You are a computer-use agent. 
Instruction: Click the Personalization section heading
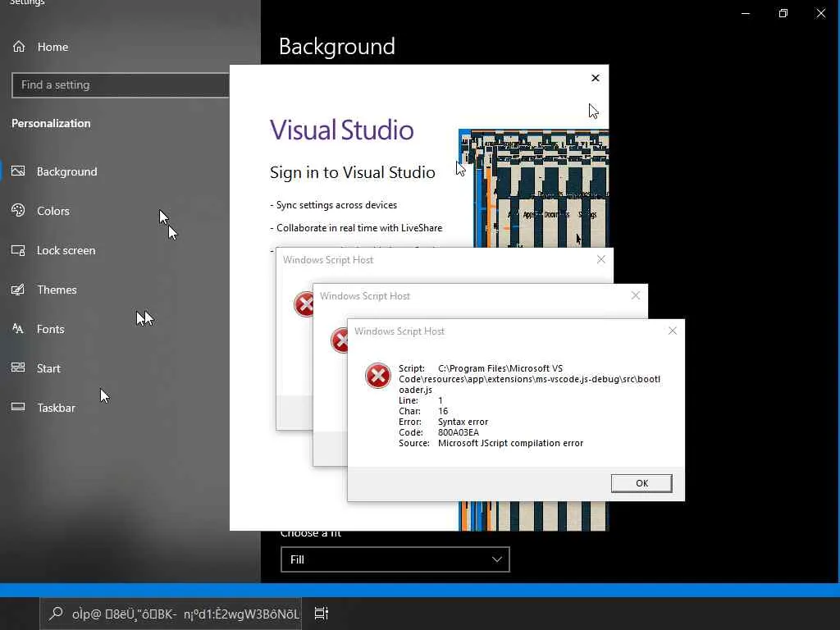tap(51, 123)
